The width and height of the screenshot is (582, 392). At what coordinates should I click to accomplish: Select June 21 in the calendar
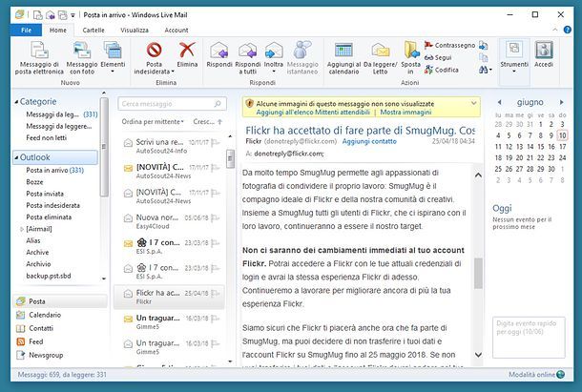530,157
